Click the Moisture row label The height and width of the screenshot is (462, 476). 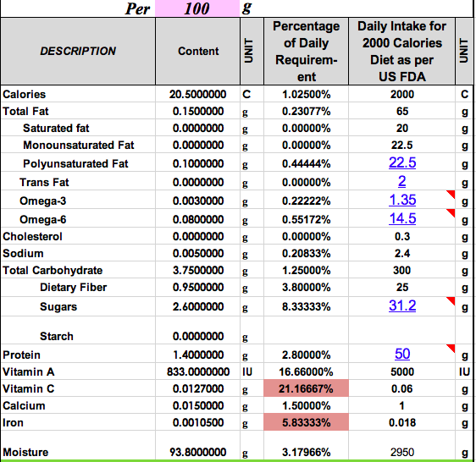[25, 453]
